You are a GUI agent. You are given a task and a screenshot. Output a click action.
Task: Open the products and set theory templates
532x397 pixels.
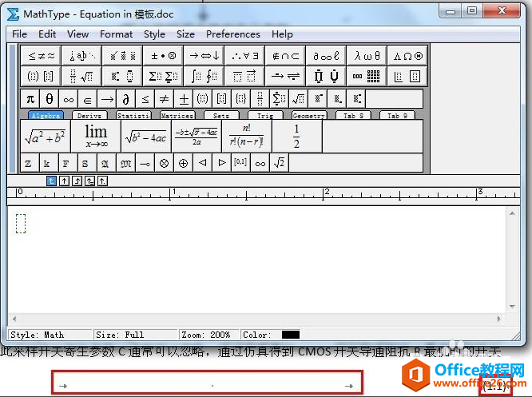[326, 76]
